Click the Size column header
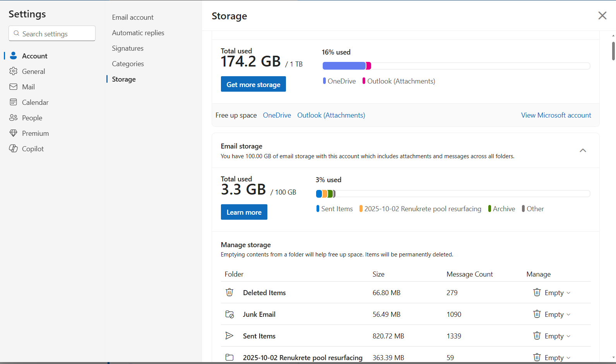The width and height of the screenshot is (616, 364). click(378, 274)
